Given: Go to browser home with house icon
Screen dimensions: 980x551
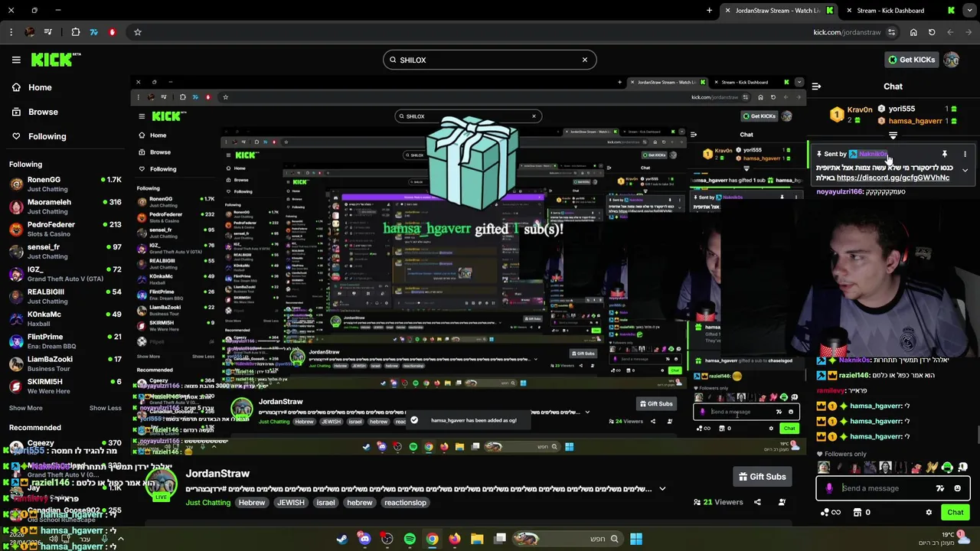Looking at the screenshot, I should coord(913,32).
